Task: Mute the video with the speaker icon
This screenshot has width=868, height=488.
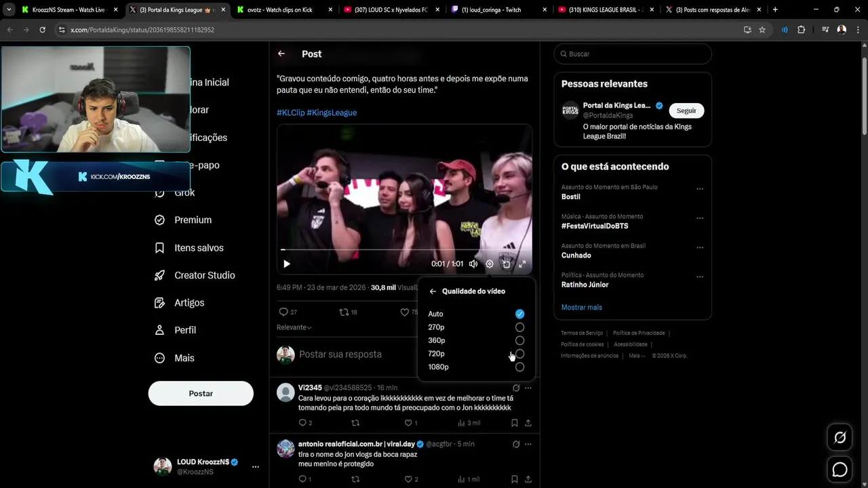Action: click(x=473, y=264)
